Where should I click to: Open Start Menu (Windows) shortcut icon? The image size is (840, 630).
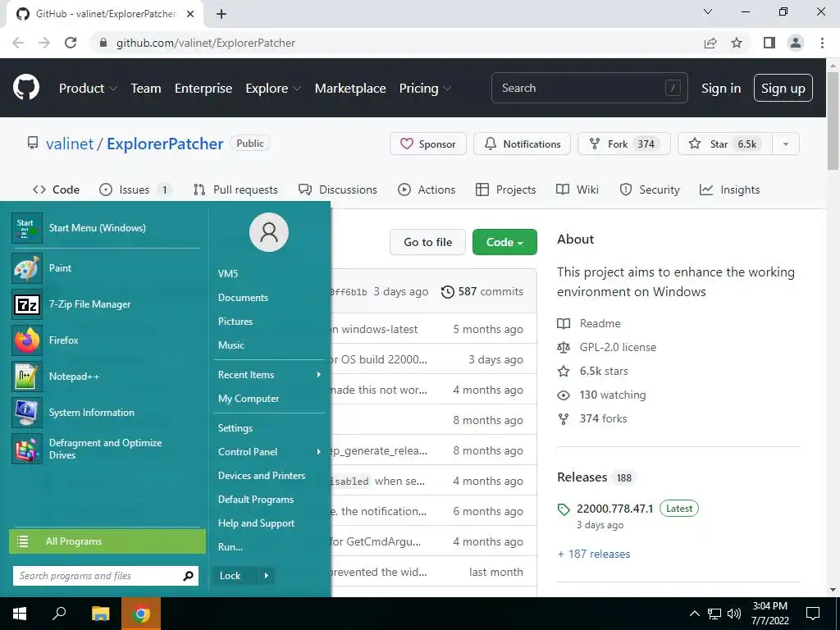click(27, 228)
